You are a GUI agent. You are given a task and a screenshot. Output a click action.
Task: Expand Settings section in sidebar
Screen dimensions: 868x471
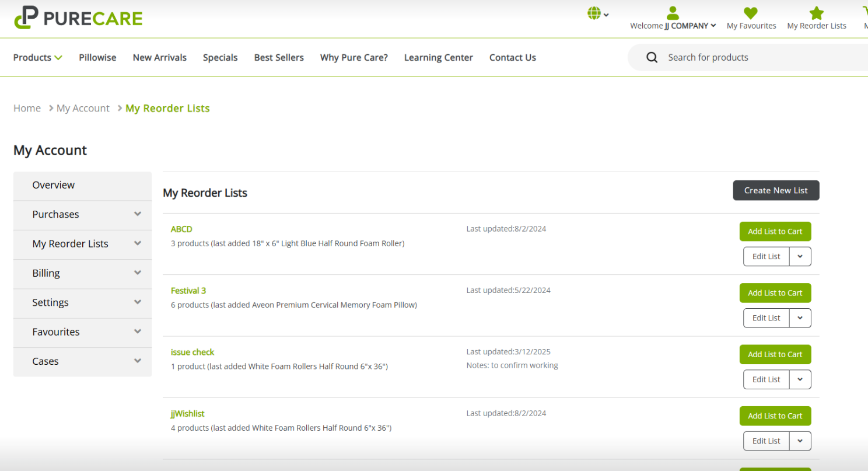click(x=137, y=302)
